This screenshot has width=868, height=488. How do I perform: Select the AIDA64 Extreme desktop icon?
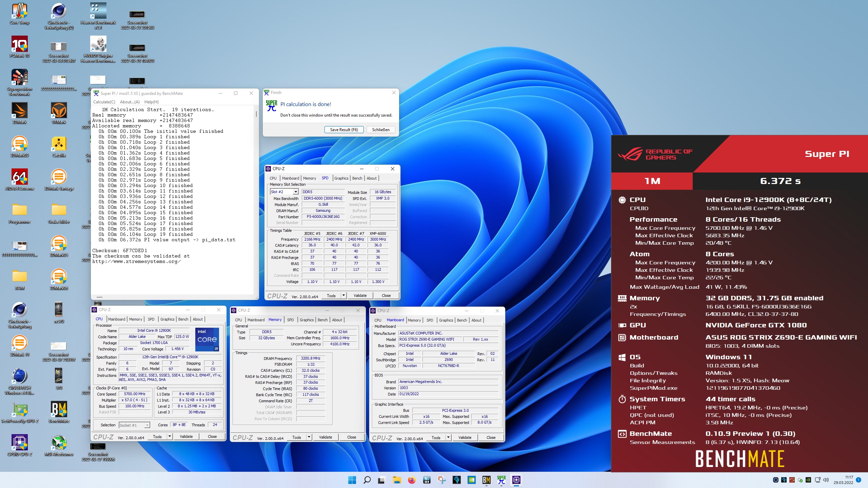point(20,180)
